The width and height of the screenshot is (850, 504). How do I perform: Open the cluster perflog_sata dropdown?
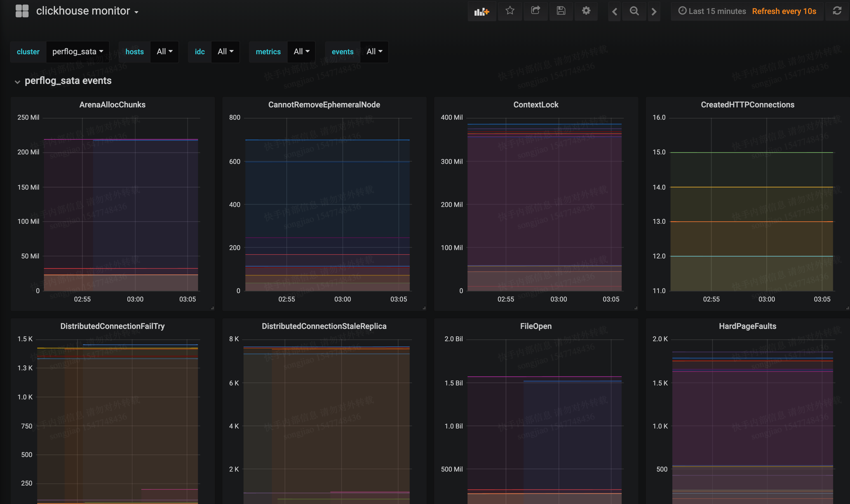click(x=78, y=52)
